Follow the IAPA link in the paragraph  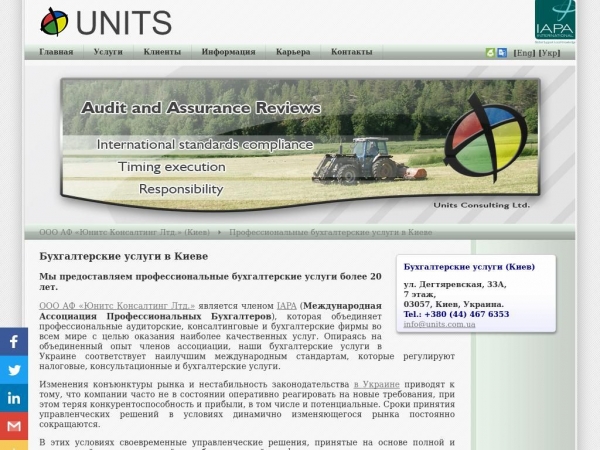coord(287,306)
